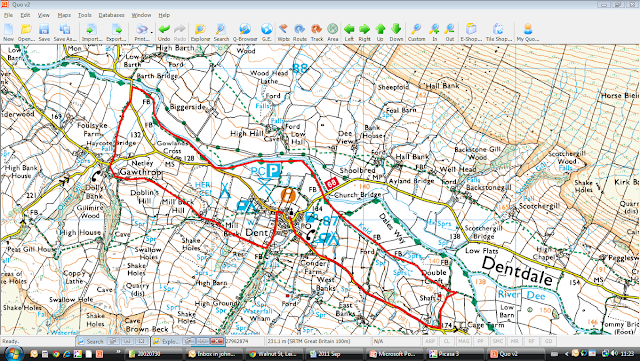Zoom In on the map

coord(434,32)
